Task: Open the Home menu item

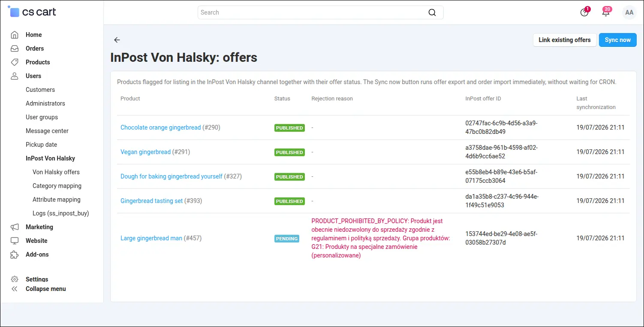Action: click(x=34, y=35)
